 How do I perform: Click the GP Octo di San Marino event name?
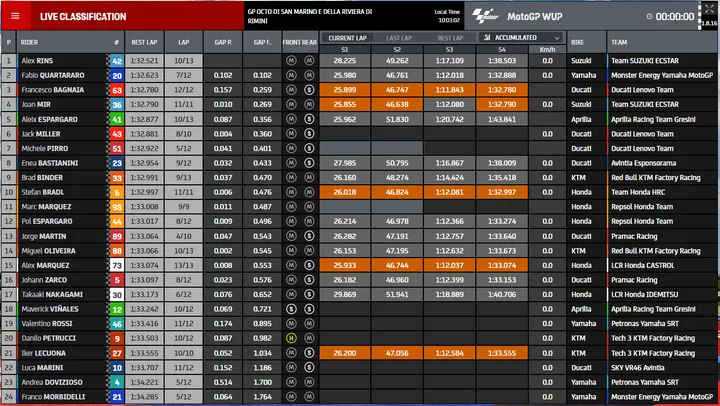coord(310,16)
